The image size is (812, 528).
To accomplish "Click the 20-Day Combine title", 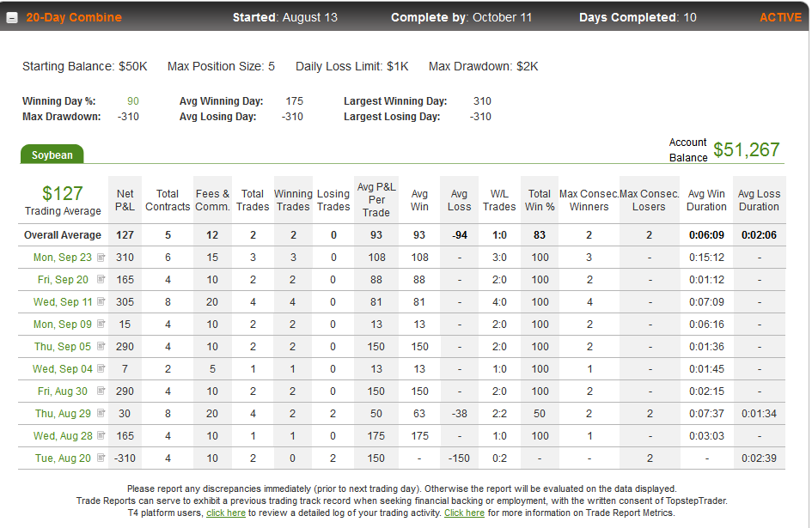I will point(74,17).
